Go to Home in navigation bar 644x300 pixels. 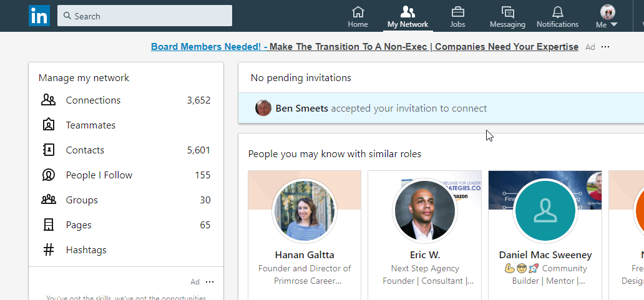pos(358,17)
